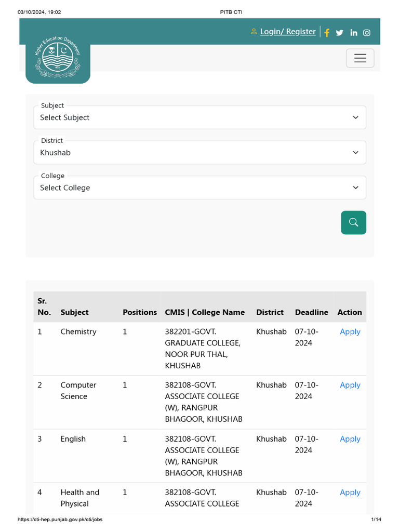Expand the Select Subject dropdown

[199, 117]
